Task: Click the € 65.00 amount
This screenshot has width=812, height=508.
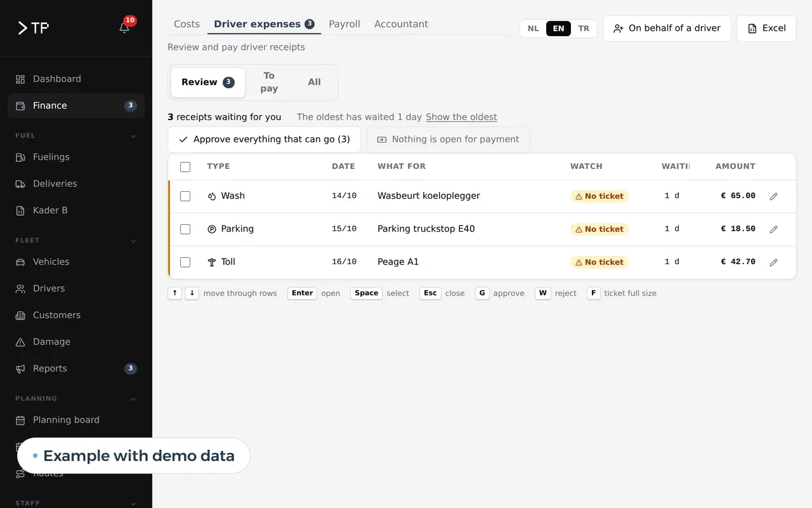Action: pyautogui.click(x=738, y=196)
